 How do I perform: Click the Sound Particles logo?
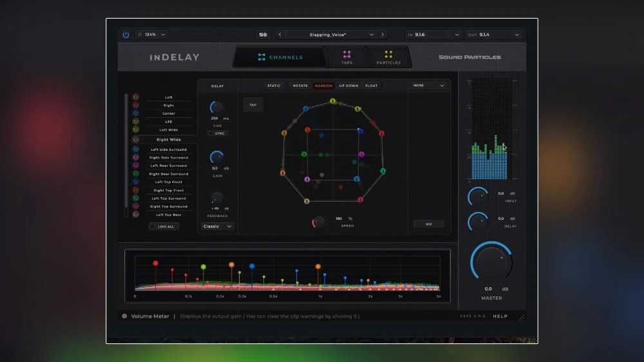pyautogui.click(x=469, y=57)
